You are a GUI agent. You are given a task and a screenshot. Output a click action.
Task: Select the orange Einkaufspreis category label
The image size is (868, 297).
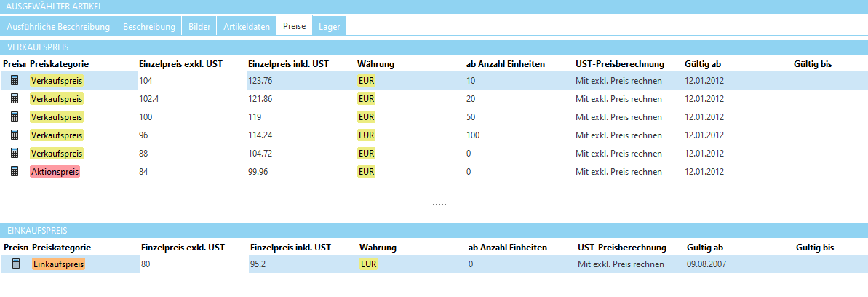[59, 264]
